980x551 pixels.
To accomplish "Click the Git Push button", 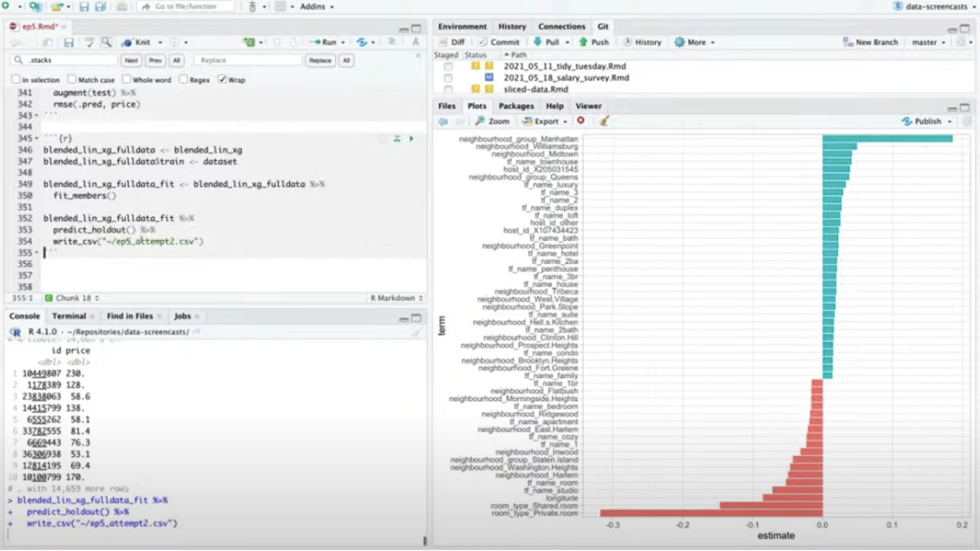I will (x=594, y=42).
